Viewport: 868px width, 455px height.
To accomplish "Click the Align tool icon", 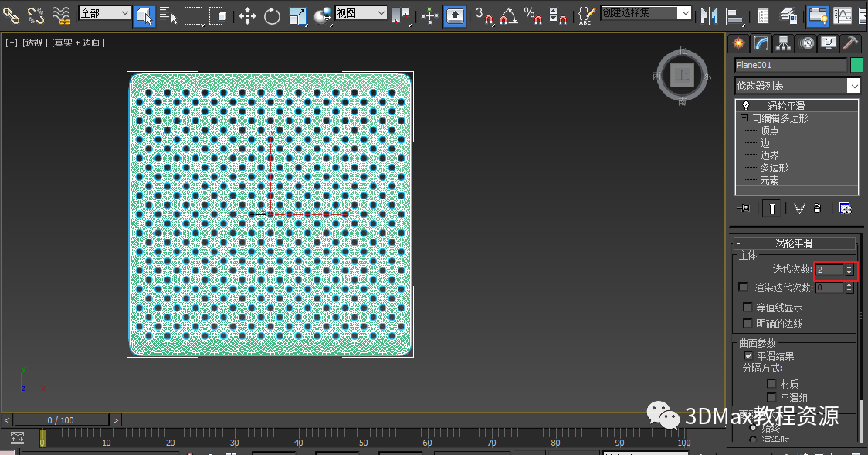I will [734, 15].
